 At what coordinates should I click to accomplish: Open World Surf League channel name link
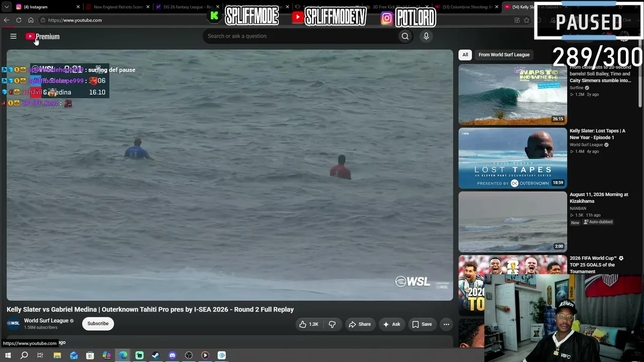pos(46,321)
